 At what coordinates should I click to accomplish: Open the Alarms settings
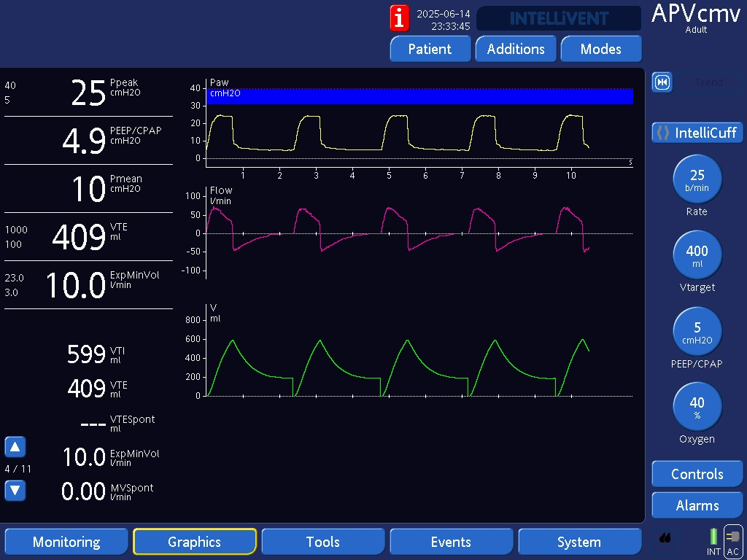click(697, 505)
